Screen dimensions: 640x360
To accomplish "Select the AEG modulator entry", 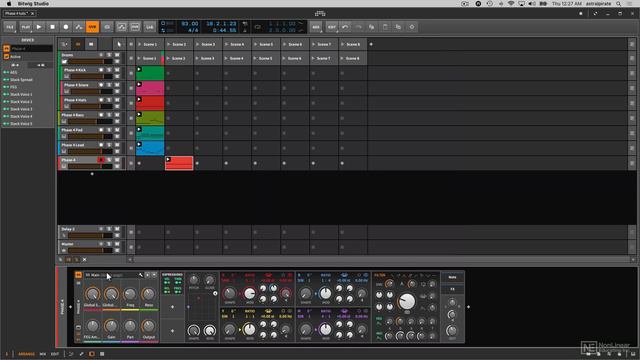I will 14,72.
